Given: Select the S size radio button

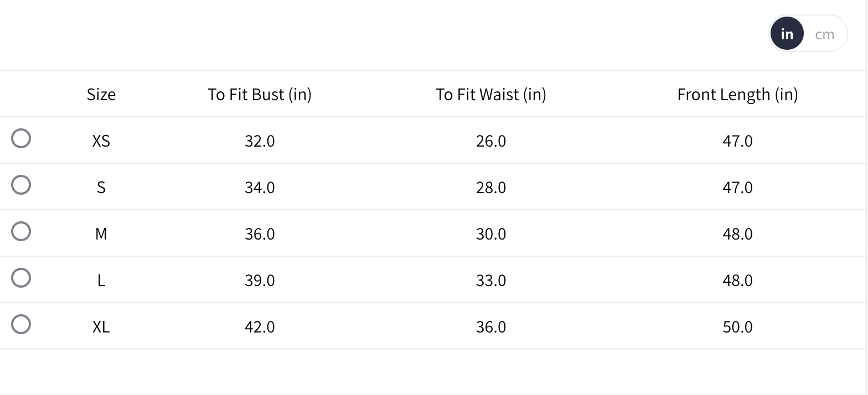Looking at the screenshot, I should click(x=21, y=185).
